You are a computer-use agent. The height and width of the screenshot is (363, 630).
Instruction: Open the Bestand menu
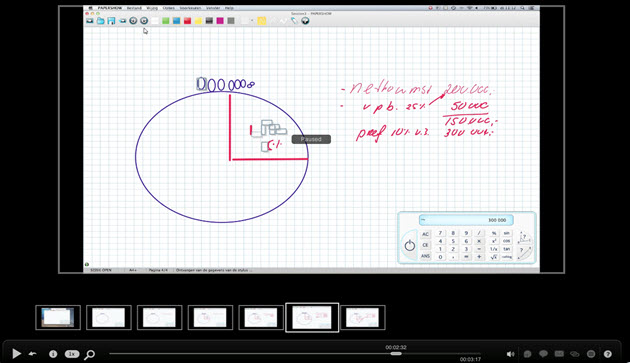click(x=134, y=8)
